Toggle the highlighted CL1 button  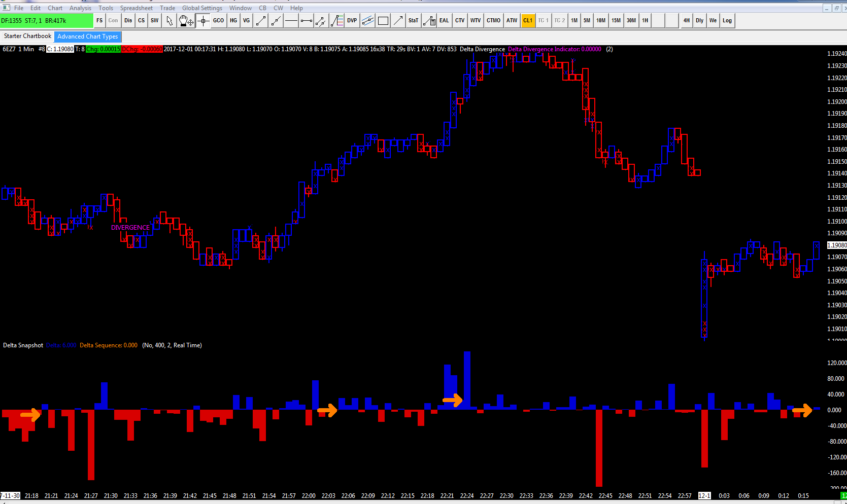pos(528,21)
